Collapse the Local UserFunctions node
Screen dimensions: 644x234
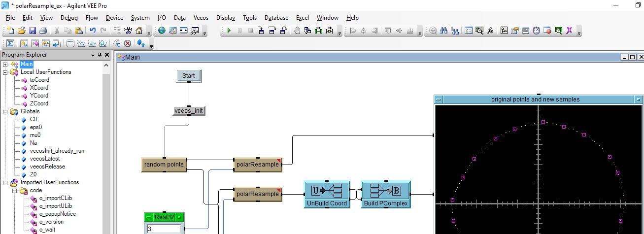click(x=5, y=72)
